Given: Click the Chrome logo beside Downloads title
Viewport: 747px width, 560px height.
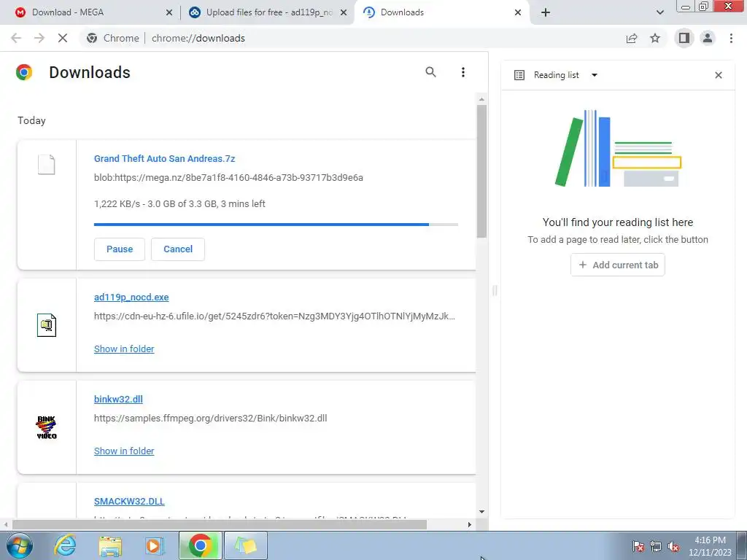Looking at the screenshot, I should (x=24, y=72).
